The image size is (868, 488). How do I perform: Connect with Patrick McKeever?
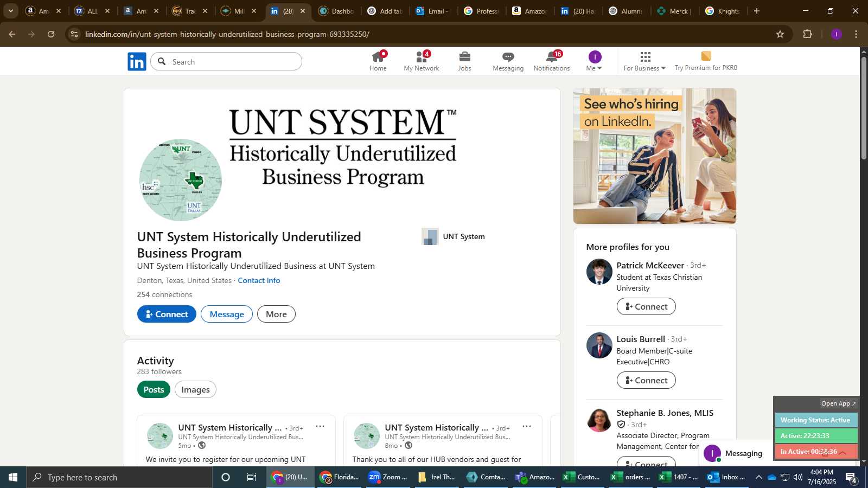pyautogui.click(x=646, y=306)
